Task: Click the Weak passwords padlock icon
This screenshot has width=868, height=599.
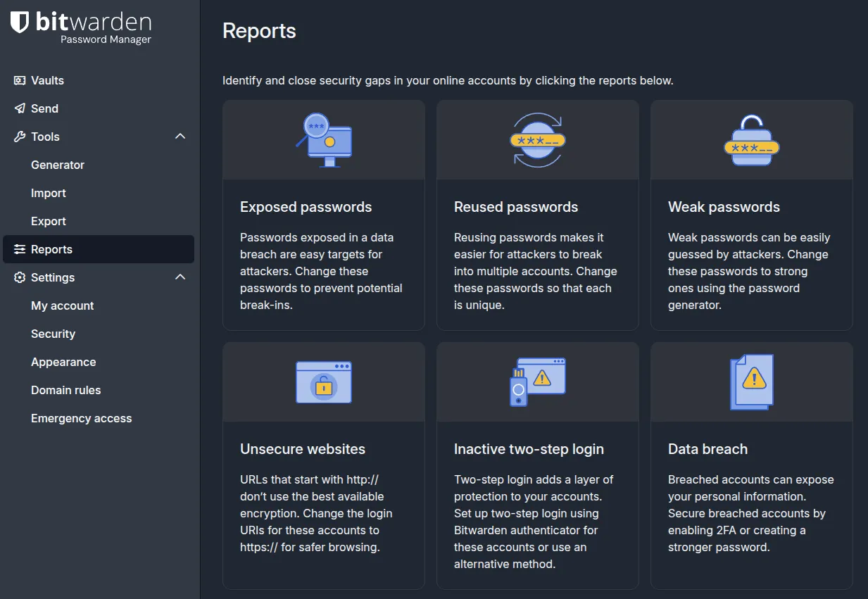Action: (751, 139)
